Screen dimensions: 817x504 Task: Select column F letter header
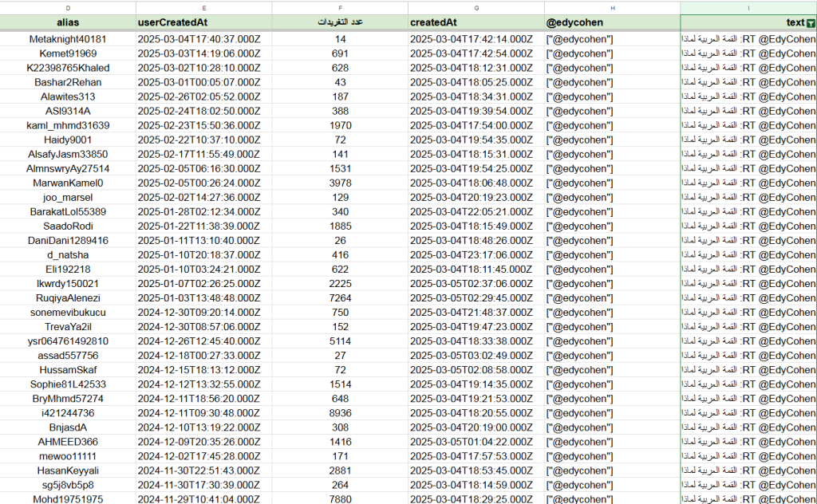[339, 7]
